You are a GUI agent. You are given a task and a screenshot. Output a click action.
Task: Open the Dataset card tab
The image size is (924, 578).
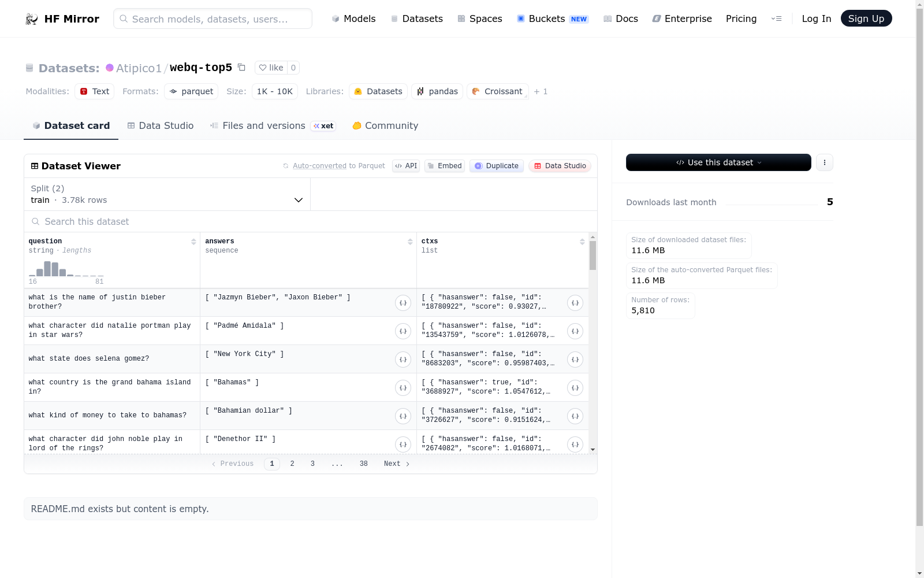(x=71, y=125)
